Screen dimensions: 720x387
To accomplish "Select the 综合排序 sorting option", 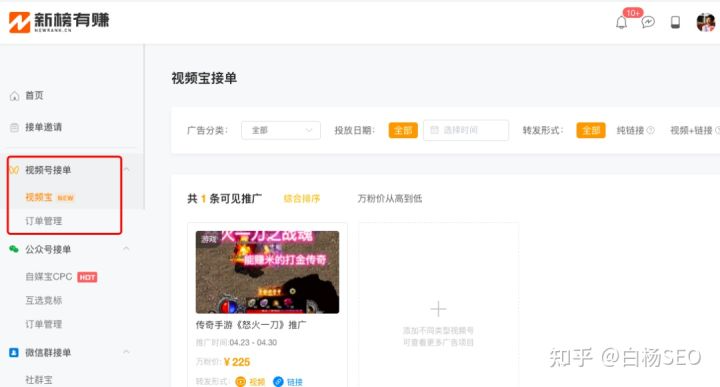I will pos(302,198).
